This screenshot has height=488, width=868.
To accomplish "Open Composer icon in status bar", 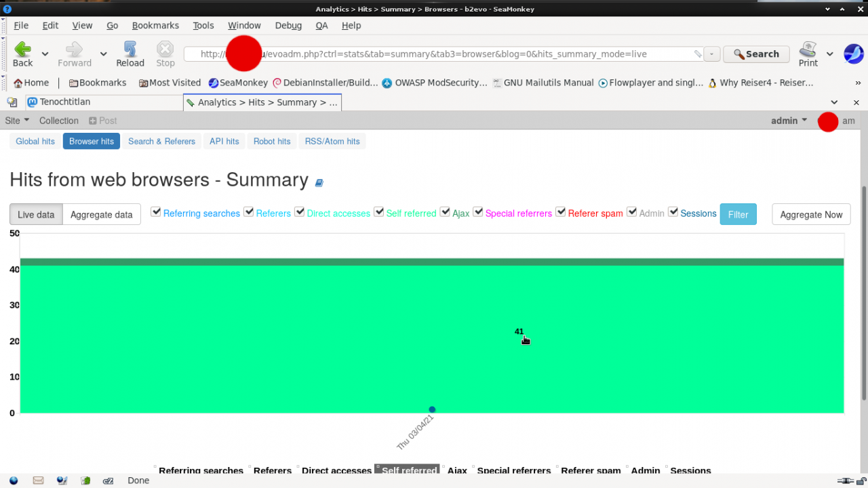I will (x=62, y=481).
